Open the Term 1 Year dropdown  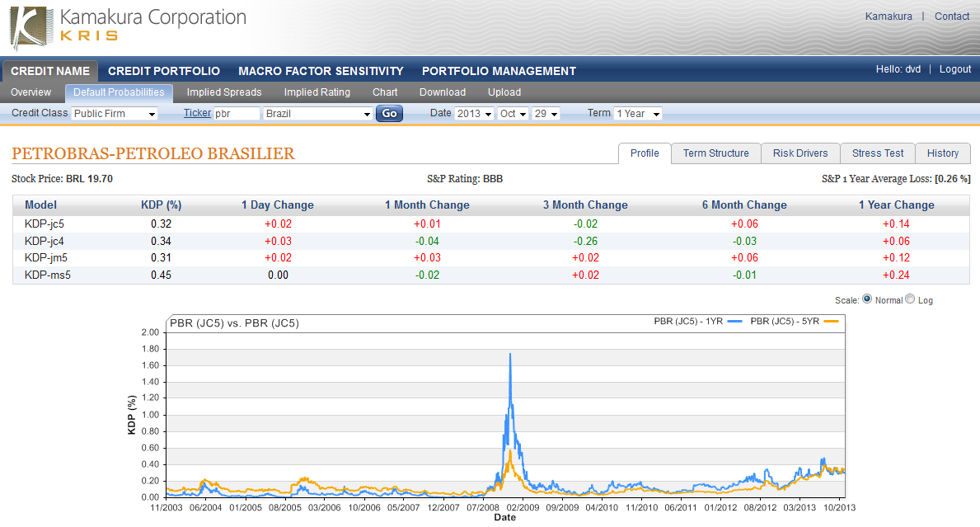coord(638,114)
